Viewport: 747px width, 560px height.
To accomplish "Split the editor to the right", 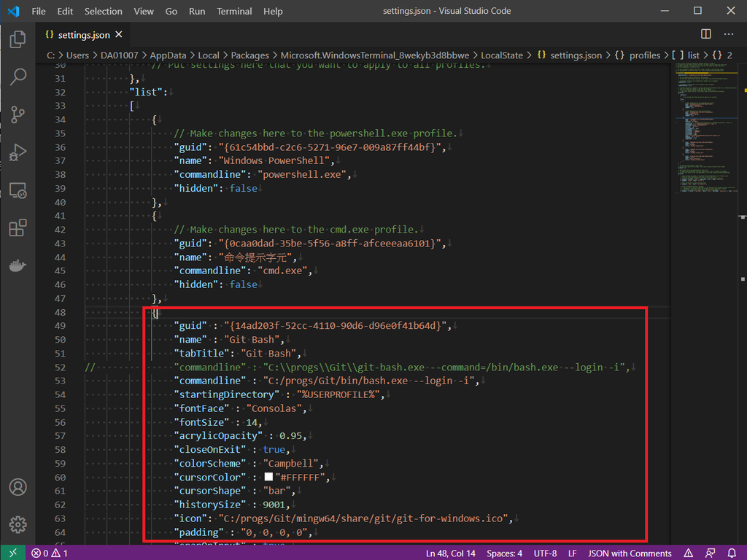I will pyautogui.click(x=706, y=34).
